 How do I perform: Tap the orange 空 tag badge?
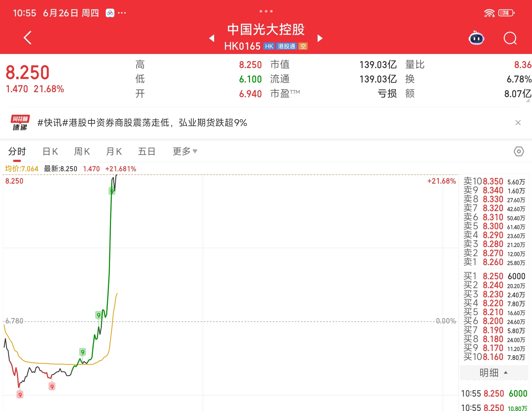tap(303, 46)
